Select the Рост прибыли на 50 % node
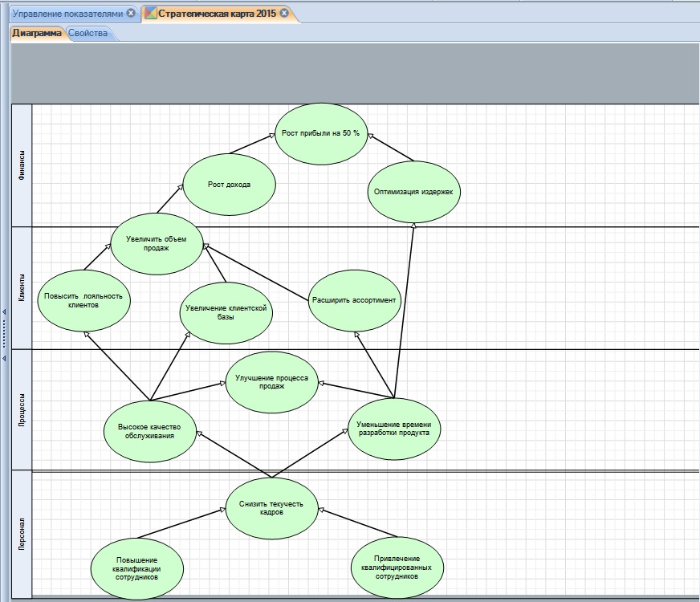This screenshot has width=700, height=602. (321, 133)
